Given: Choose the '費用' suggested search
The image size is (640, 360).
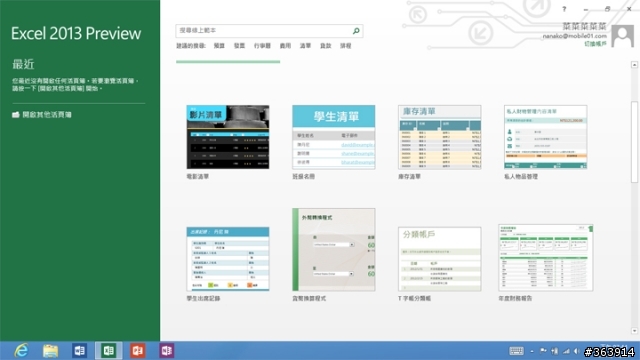Looking at the screenshot, I should coord(285,46).
